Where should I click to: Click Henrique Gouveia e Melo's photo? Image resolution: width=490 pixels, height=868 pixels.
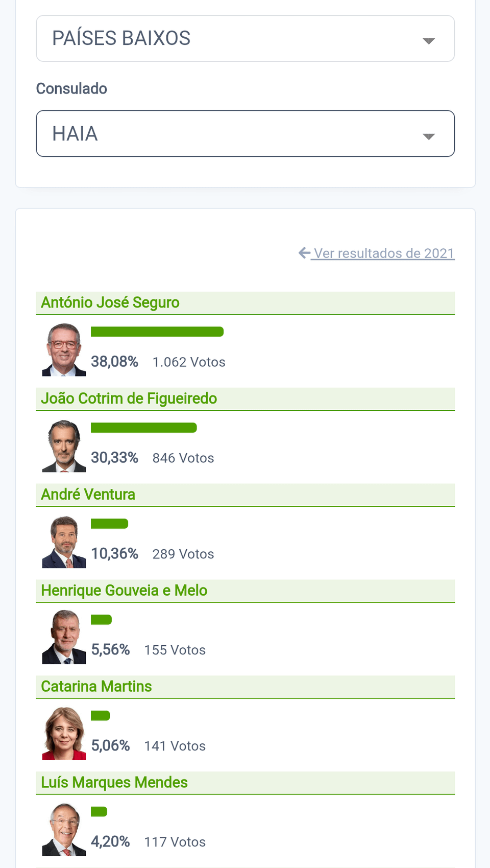click(64, 638)
